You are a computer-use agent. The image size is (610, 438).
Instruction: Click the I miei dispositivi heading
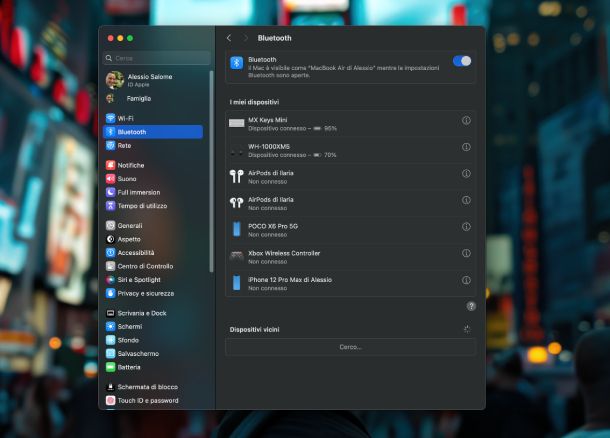point(254,102)
